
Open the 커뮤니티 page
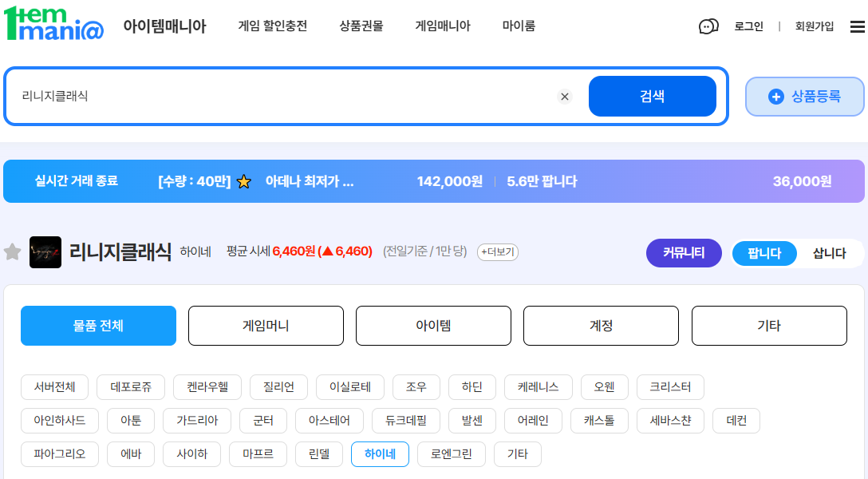pyautogui.click(x=684, y=253)
